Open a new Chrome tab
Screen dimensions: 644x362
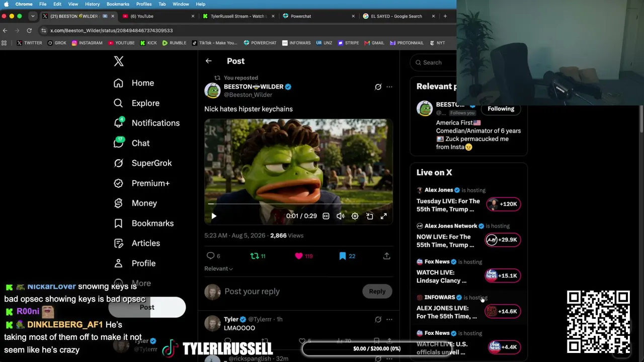click(445, 16)
